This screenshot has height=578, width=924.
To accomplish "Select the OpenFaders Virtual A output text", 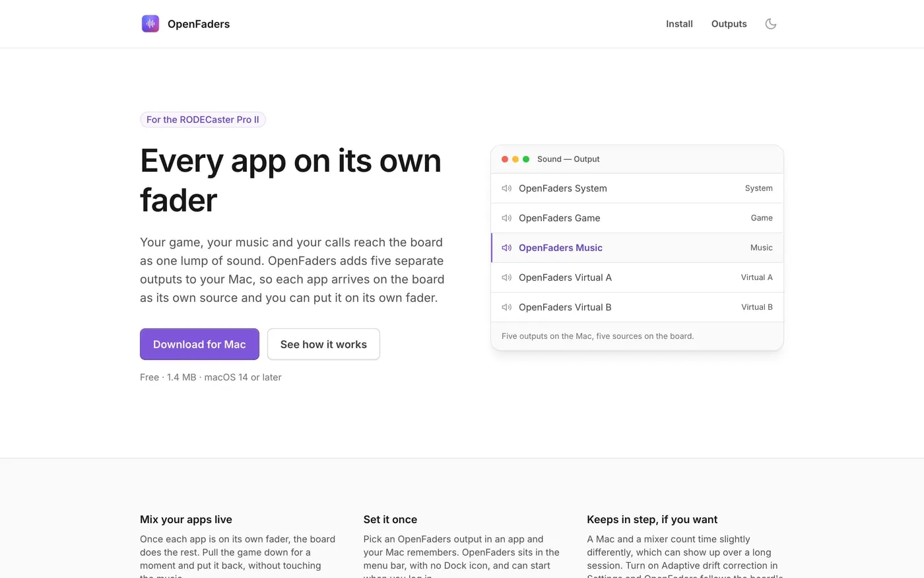I will pyautogui.click(x=565, y=277).
